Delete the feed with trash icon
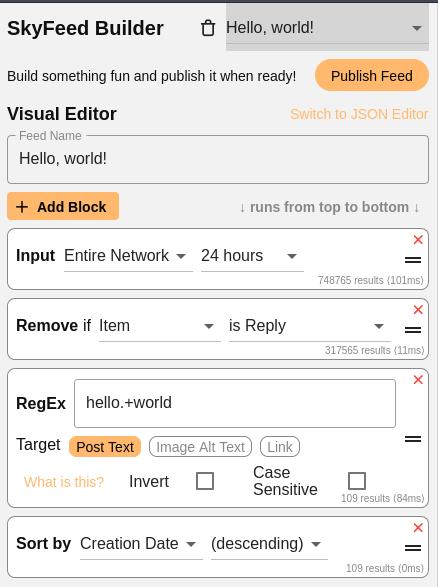 (208, 28)
